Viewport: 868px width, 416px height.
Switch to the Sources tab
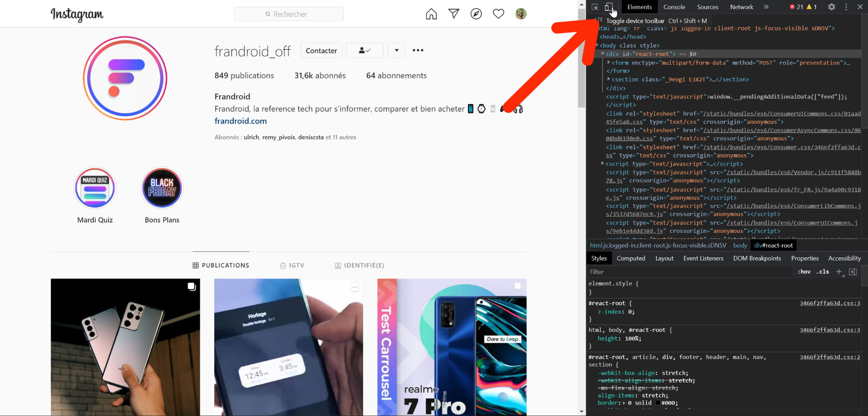coord(708,7)
